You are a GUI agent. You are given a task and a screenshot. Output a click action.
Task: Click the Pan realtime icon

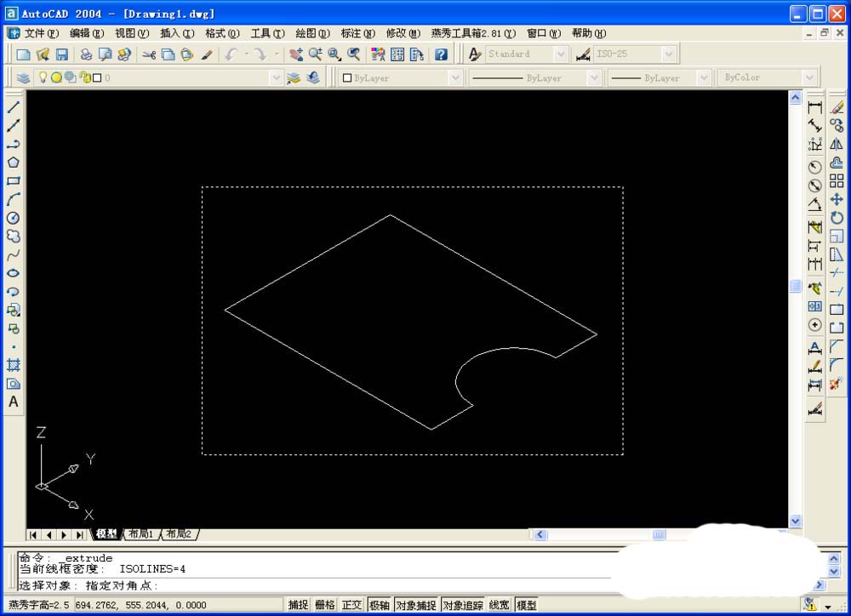pos(296,54)
